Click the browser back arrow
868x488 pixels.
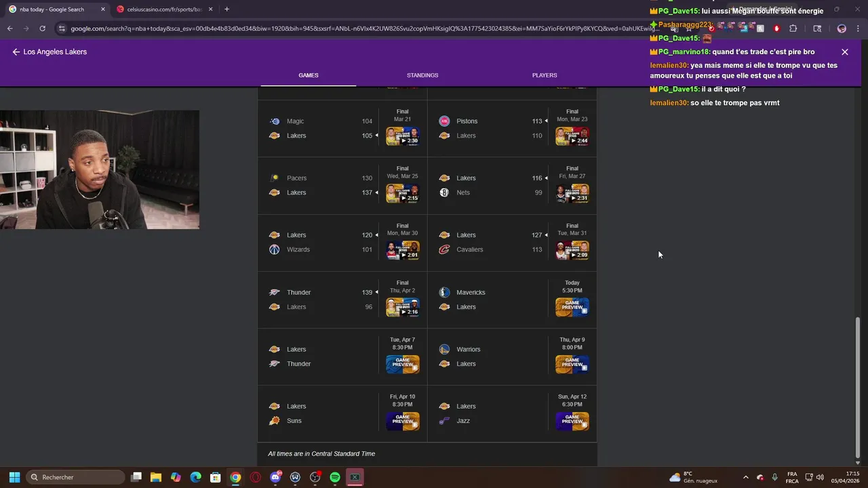9,28
